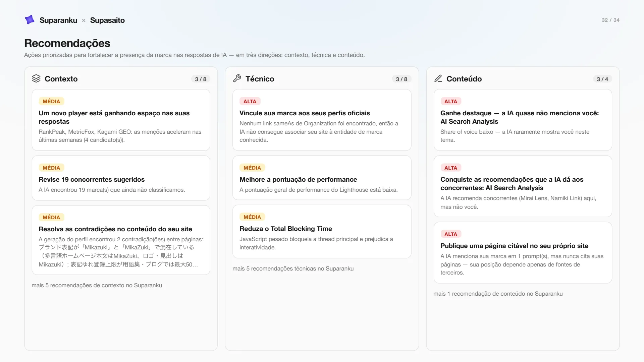The height and width of the screenshot is (362, 644).
Task: Click the Suparanku purple logo icon
Action: pyautogui.click(x=30, y=20)
